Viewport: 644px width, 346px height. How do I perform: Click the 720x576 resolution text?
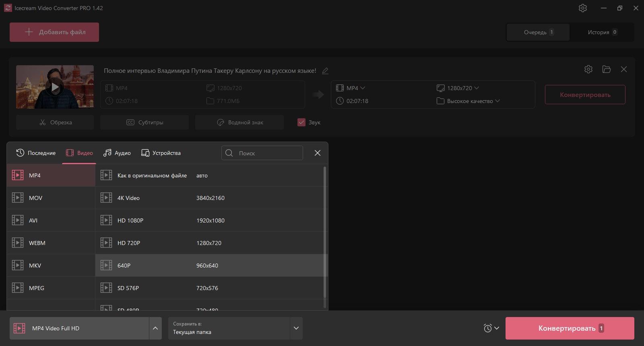coord(207,288)
